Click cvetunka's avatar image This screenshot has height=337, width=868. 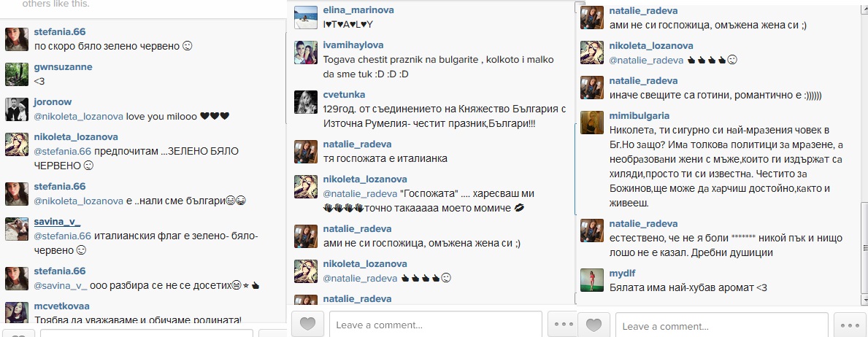click(x=306, y=102)
